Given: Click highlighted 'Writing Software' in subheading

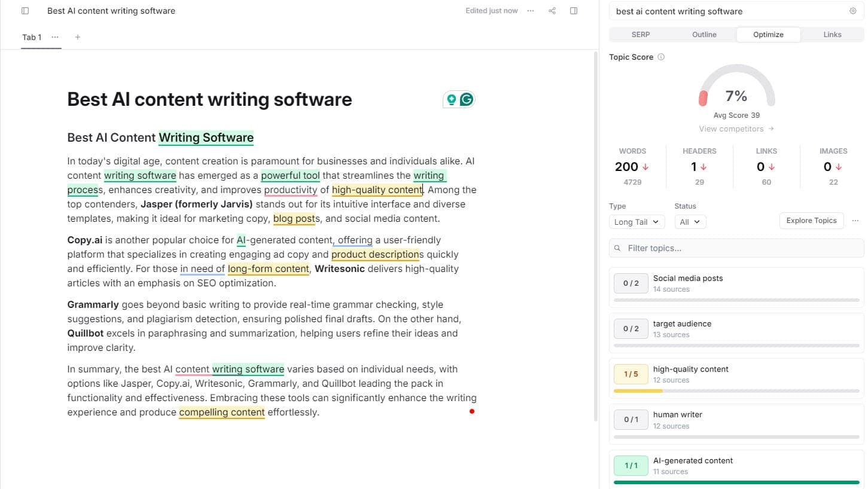Looking at the screenshot, I should click(x=206, y=137).
